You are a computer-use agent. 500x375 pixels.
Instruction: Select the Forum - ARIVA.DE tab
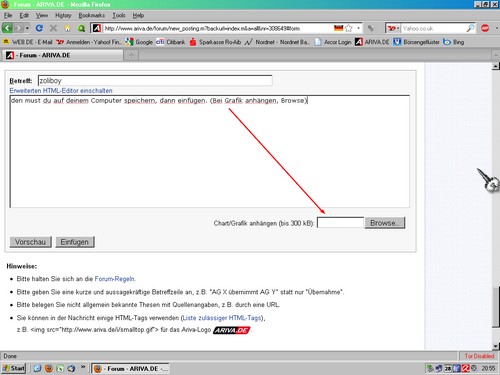pos(62,55)
